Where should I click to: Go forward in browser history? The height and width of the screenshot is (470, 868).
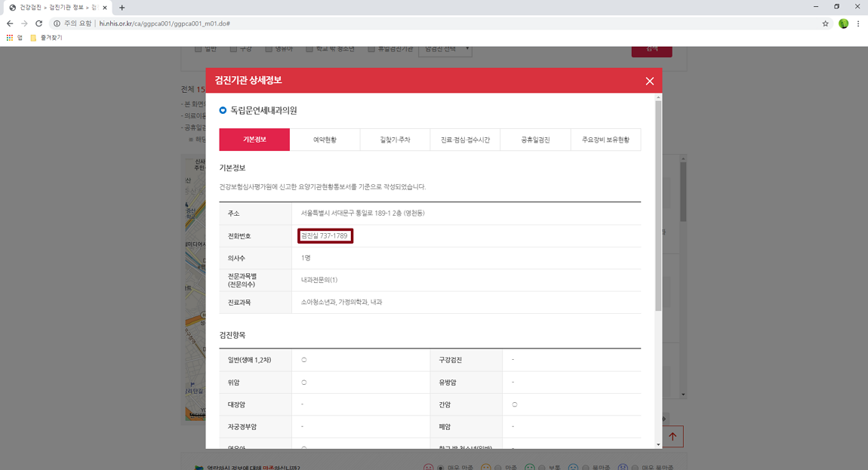click(x=24, y=23)
